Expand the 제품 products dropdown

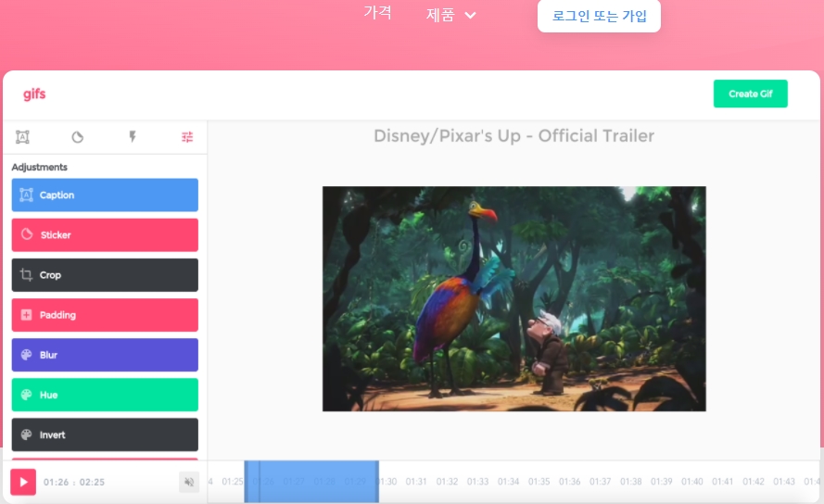[450, 15]
